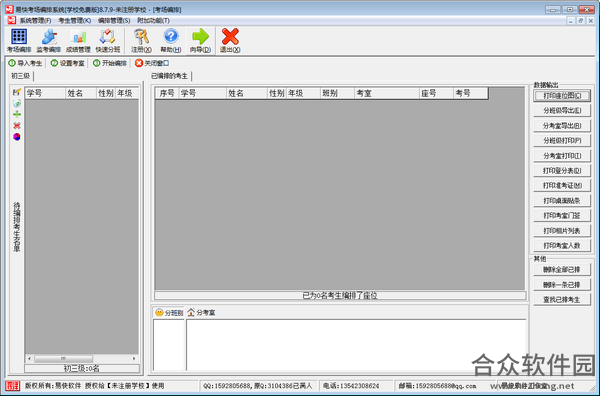This screenshot has width=600, height=396.
Task: Click QQ number text in status bar
Action: (258, 386)
